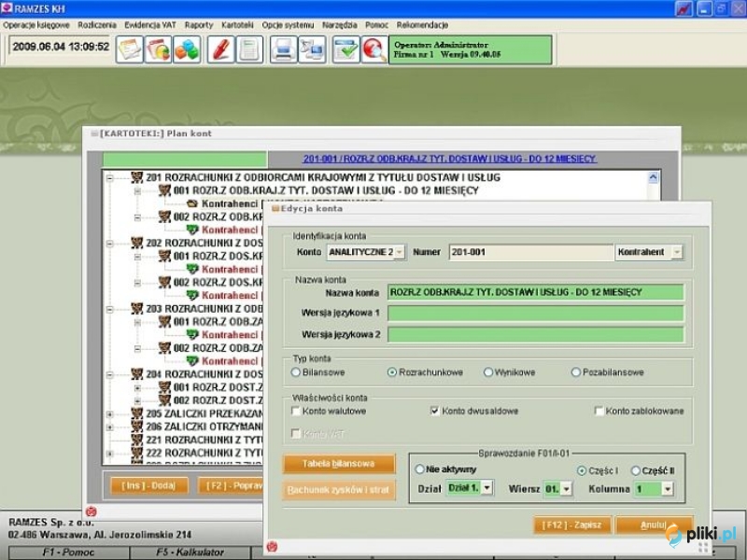Expand the 206 ZALICZKI tree node
This screenshot has height=560, width=747.
coord(109,427)
